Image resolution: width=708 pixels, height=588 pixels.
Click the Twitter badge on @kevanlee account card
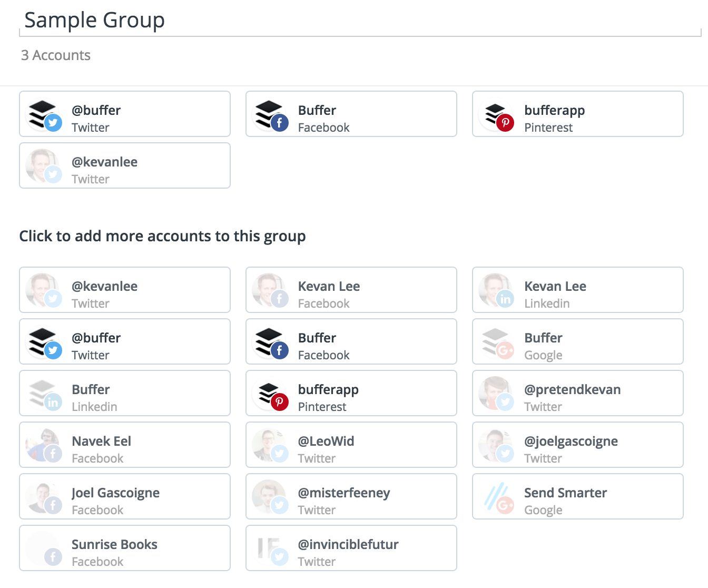53,174
